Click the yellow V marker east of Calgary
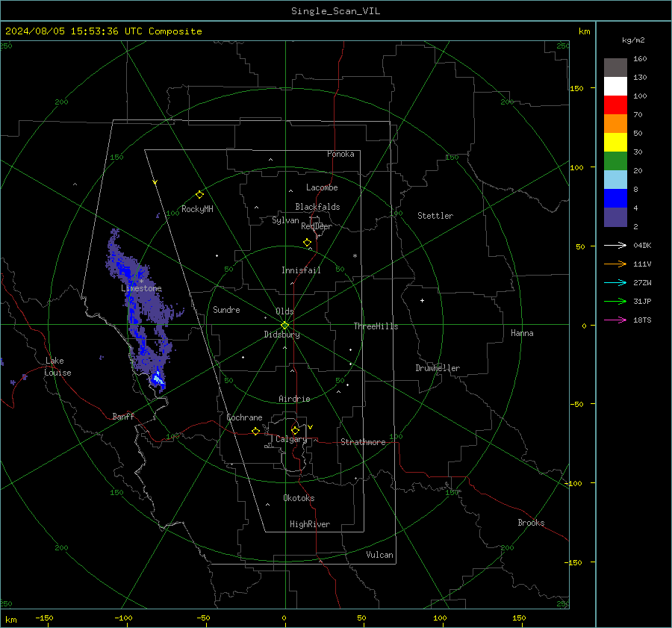This screenshot has width=672, height=628. click(311, 427)
